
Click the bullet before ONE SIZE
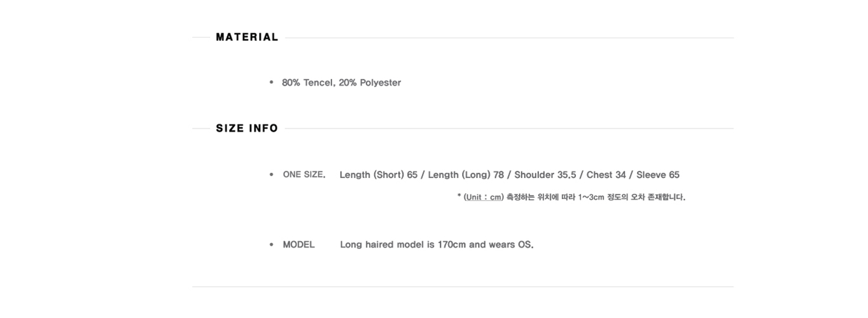(272, 174)
